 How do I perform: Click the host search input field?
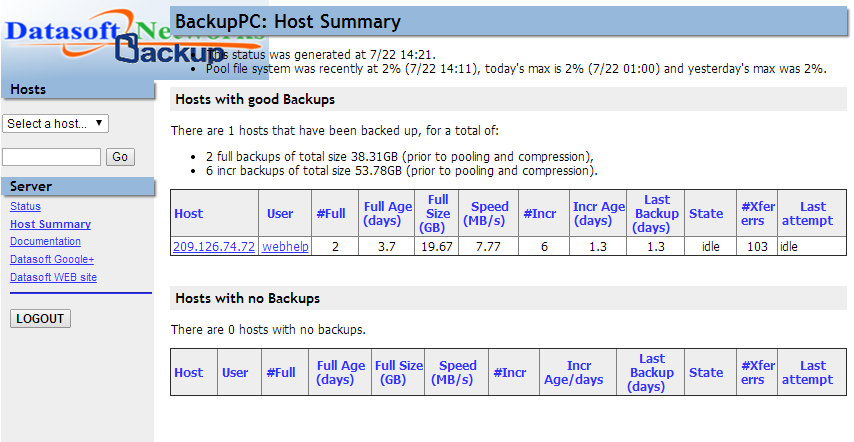[52, 157]
